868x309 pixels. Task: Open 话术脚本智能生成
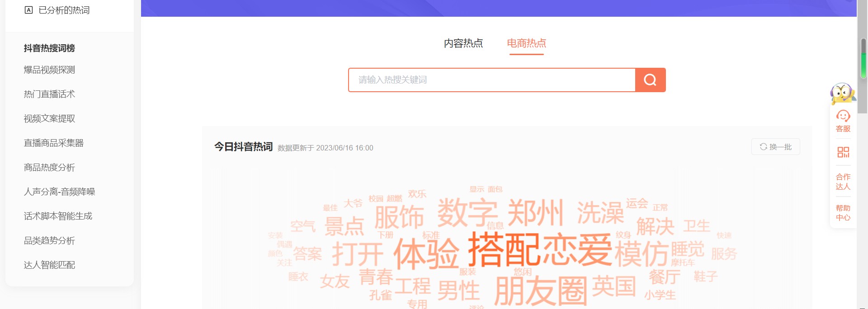(x=58, y=216)
